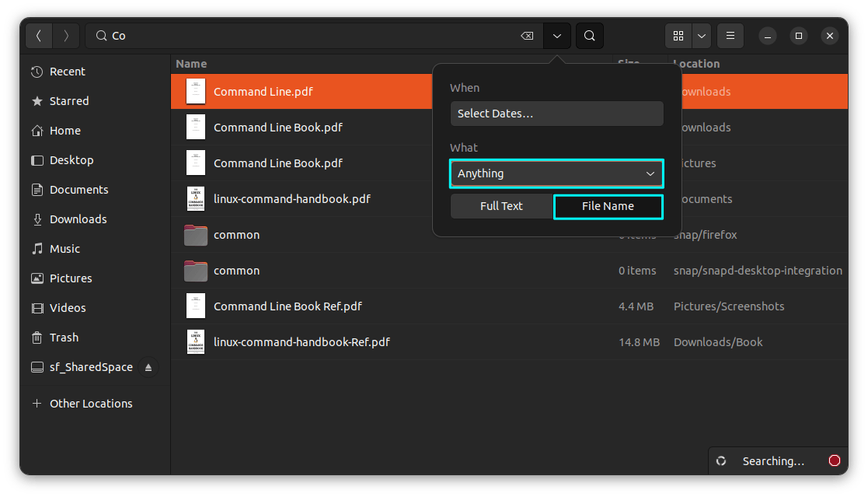Stop the ongoing search
The width and height of the screenshot is (868, 497).
click(835, 460)
